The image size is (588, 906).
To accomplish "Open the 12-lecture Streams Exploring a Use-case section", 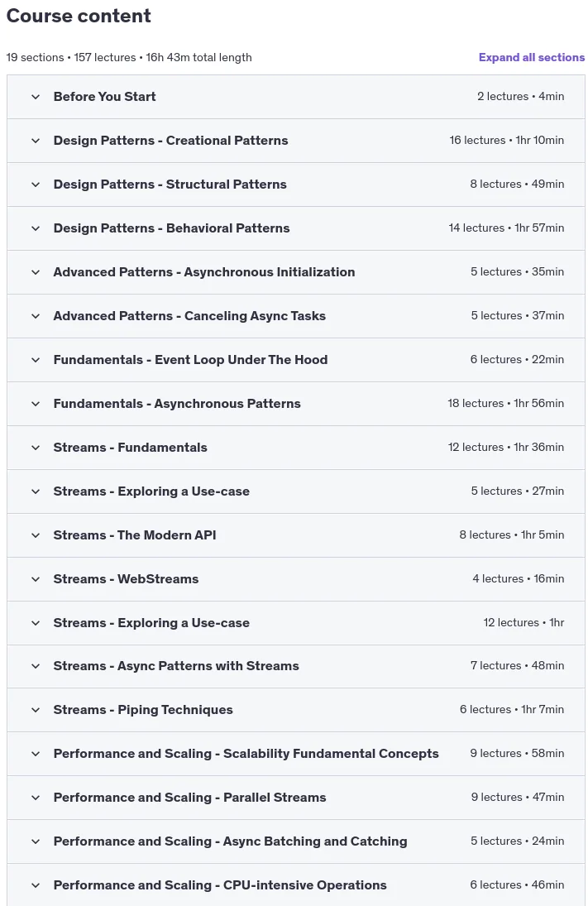I will (x=296, y=623).
